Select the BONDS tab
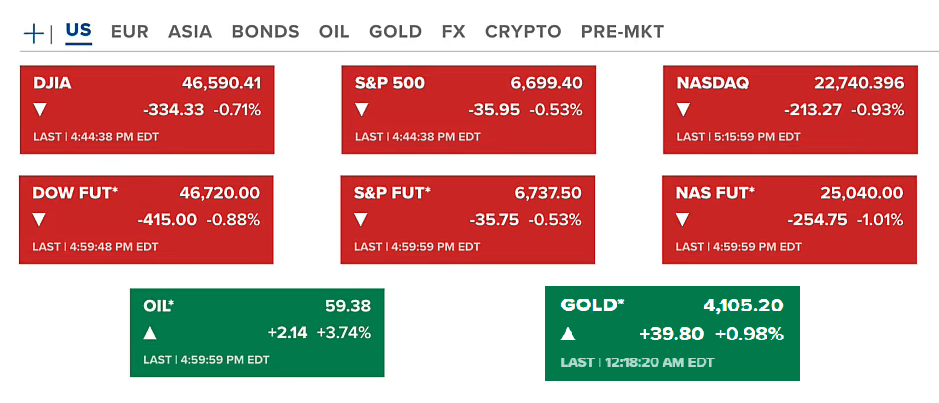Image resolution: width=939 pixels, height=403 pixels. (x=265, y=31)
